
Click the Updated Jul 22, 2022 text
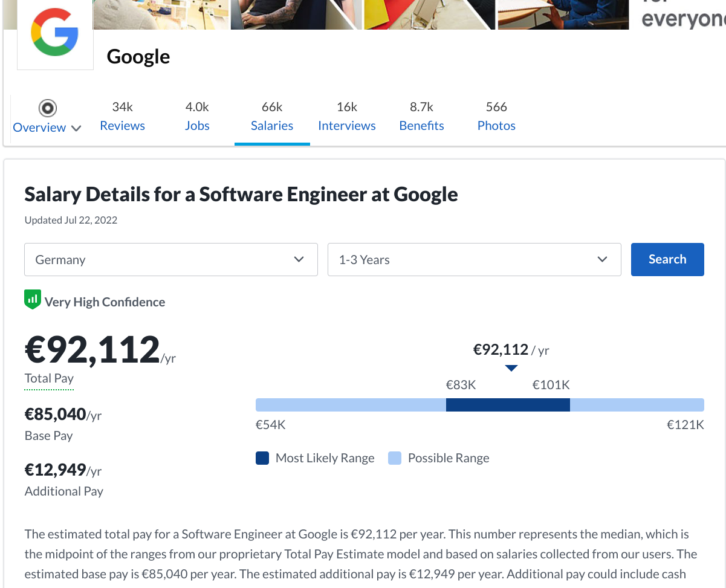tap(71, 220)
